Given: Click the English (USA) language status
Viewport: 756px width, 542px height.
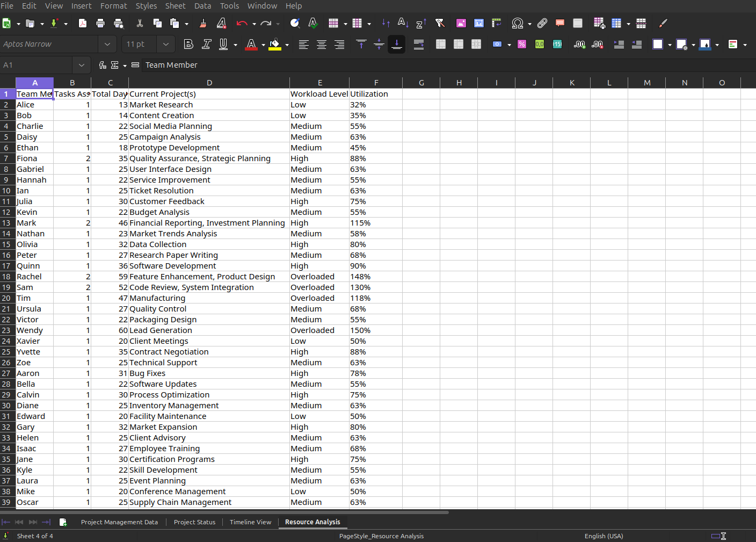Looking at the screenshot, I should coord(604,536).
